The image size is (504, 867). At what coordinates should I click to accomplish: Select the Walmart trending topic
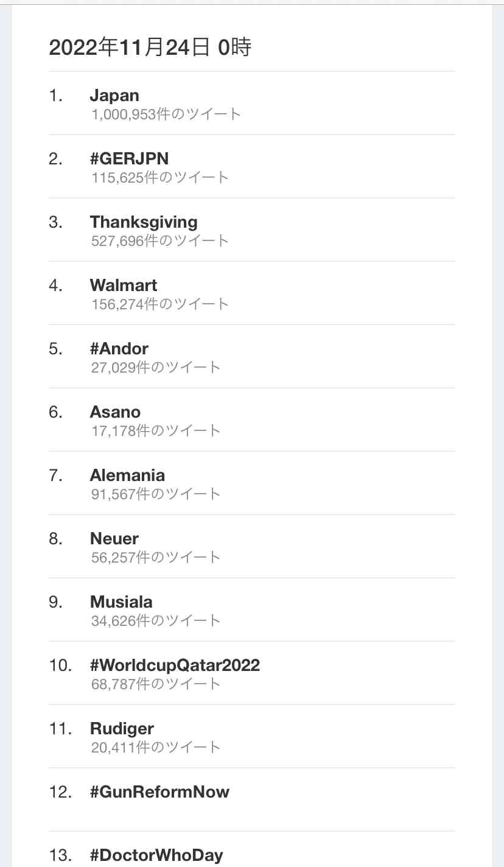tap(124, 285)
